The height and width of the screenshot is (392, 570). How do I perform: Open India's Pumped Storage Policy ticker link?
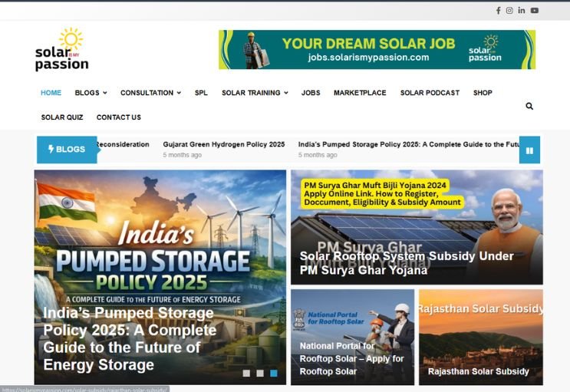tap(409, 144)
